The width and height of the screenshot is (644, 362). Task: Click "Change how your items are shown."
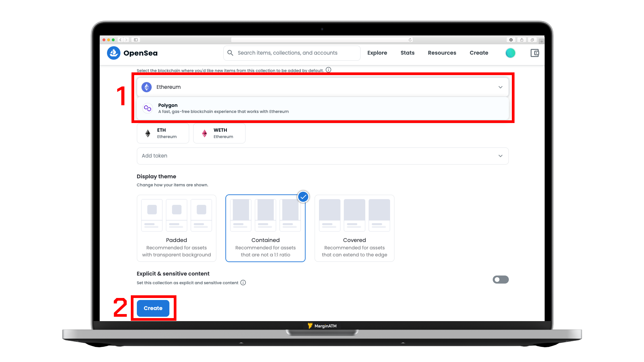pos(172,185)
